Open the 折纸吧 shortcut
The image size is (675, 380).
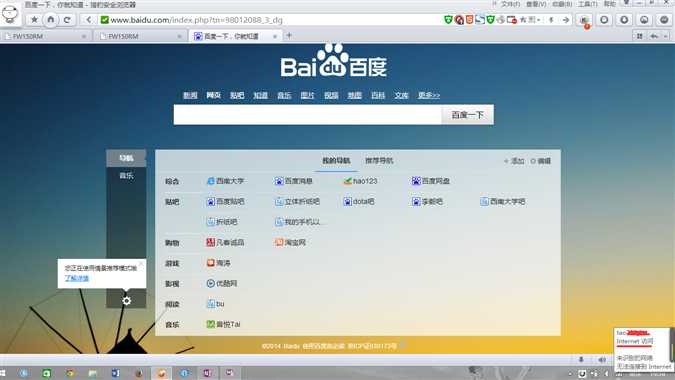222,222
